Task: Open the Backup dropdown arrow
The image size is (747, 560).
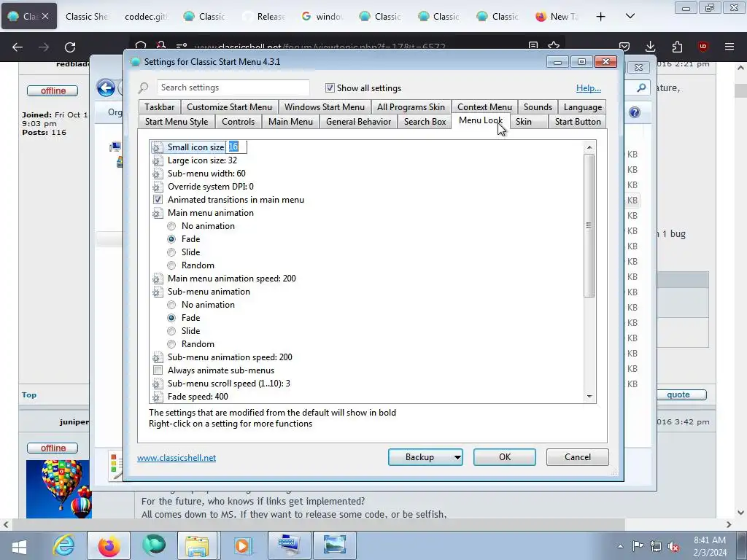Action: click(457, 457)
